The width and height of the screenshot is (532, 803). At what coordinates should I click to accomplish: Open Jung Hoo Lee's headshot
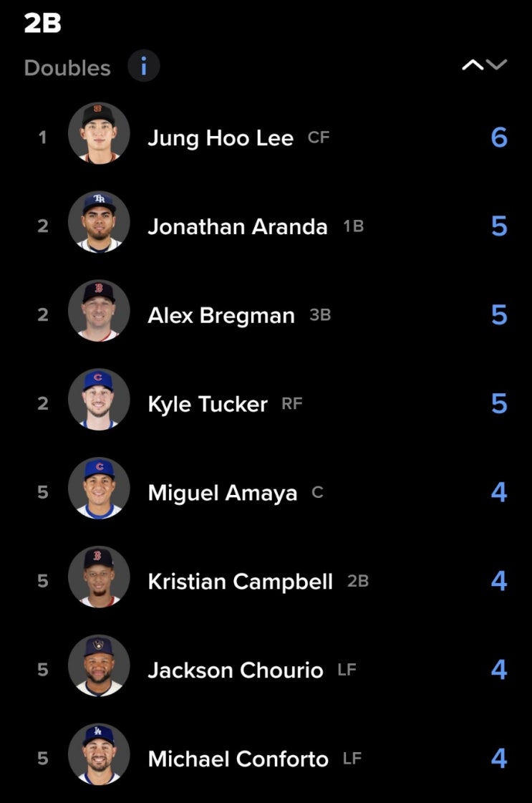point(99,133)
